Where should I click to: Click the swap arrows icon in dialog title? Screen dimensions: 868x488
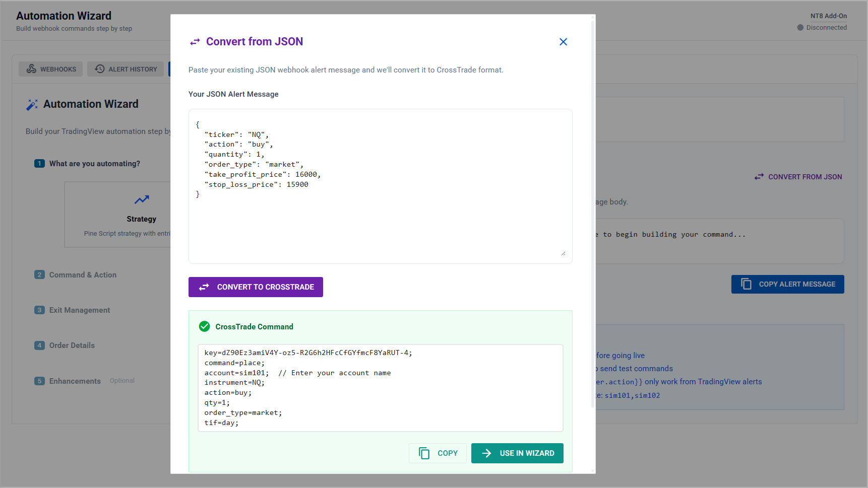coord(195,42)
